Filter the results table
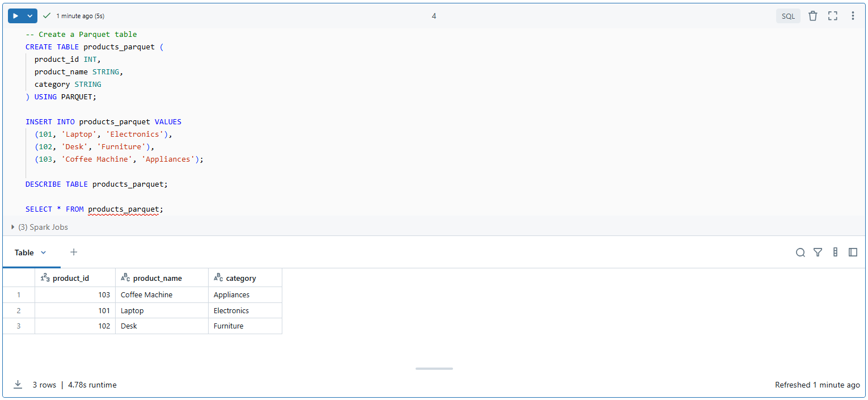The height and width of the screenshot is (400, 868). tap(818, 252)
